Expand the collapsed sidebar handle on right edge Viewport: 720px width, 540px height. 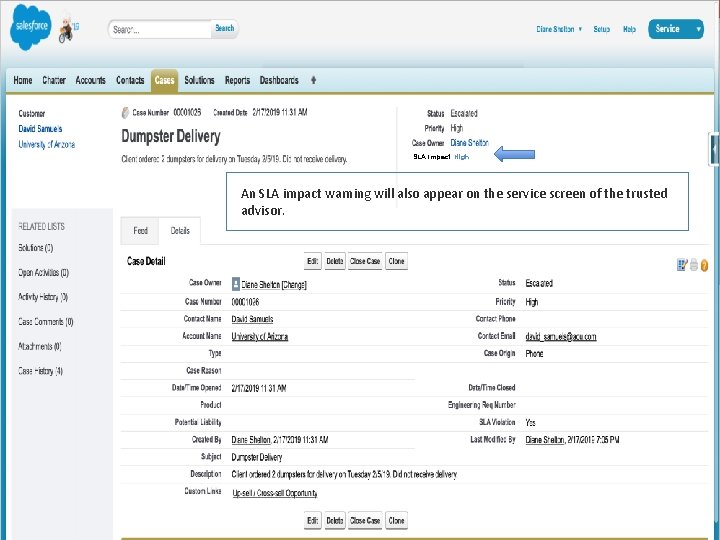click(x=714, y=149)
